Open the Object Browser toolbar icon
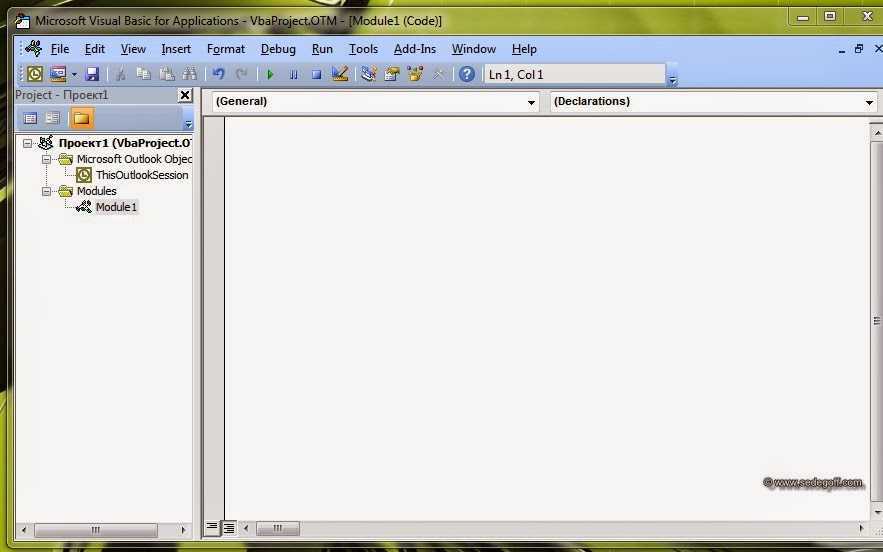Image resolution: width=883 pixels, height=552 pixels. pos(415,74)
